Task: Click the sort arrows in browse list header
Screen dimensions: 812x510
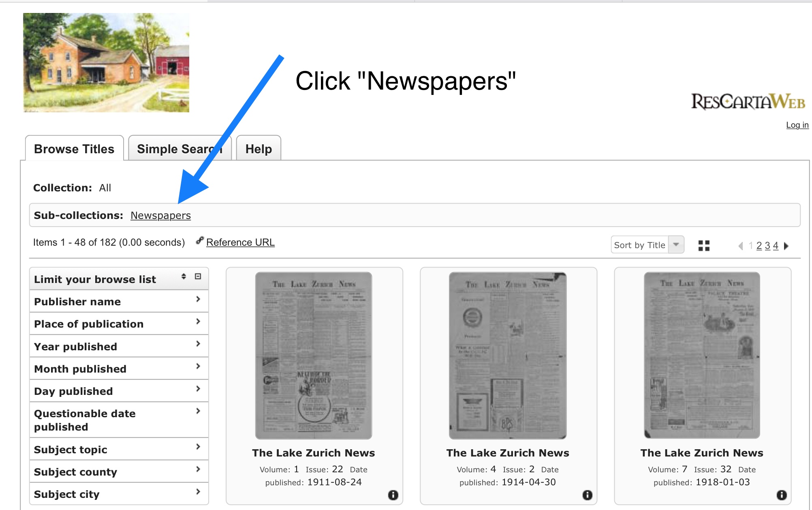Action: pos(184,276)
